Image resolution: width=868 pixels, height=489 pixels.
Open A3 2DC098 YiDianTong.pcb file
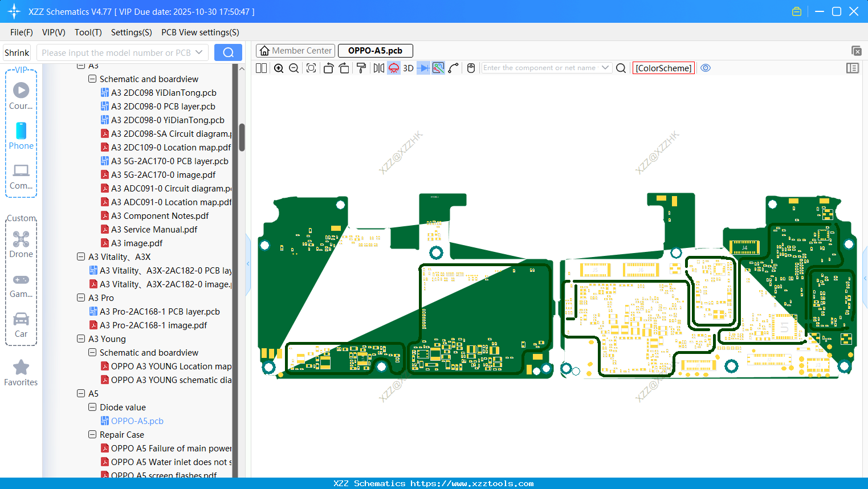158,93
